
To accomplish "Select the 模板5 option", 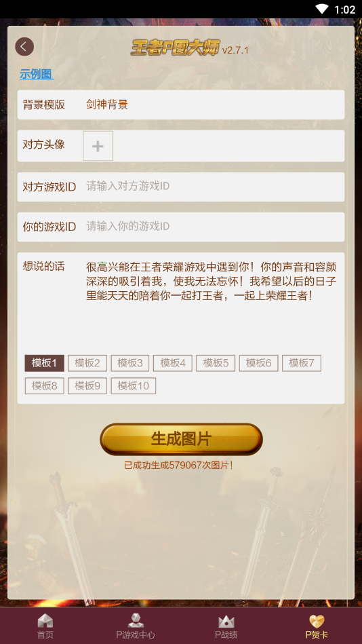I will (216, 363).
